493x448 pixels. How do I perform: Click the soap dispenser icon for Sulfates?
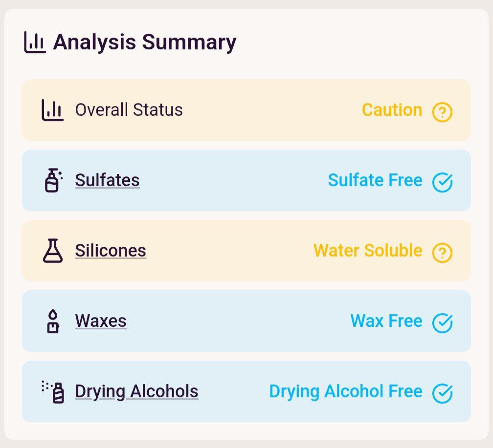[x=53, y=180]
